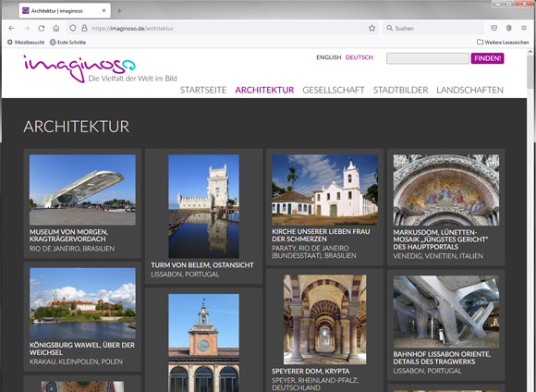Open the Firefox hamburger menu
Image resolution: width=536 pixels, height=392 pixels.
(x=524, y=28)
